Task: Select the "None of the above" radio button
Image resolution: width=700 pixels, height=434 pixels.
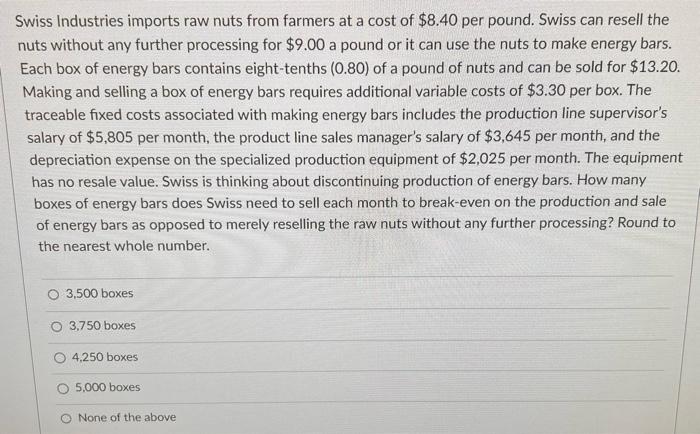Action: point(65,418)
